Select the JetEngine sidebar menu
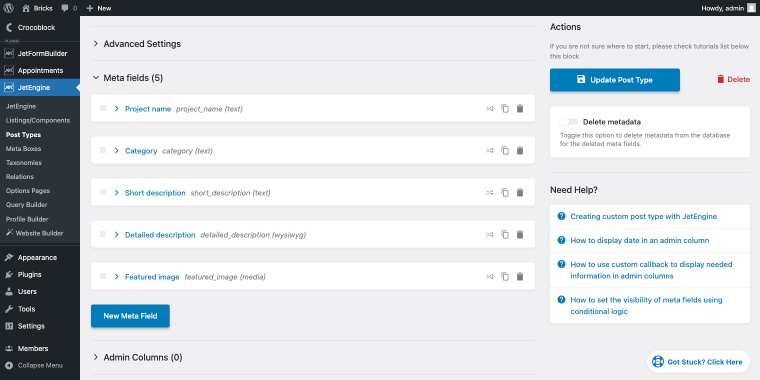 [x=40, y=88]
